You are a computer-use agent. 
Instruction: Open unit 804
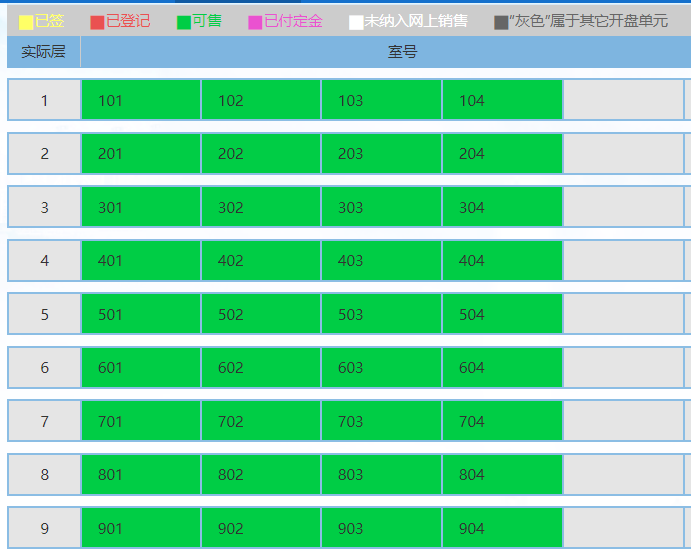[x=502, y=474]
